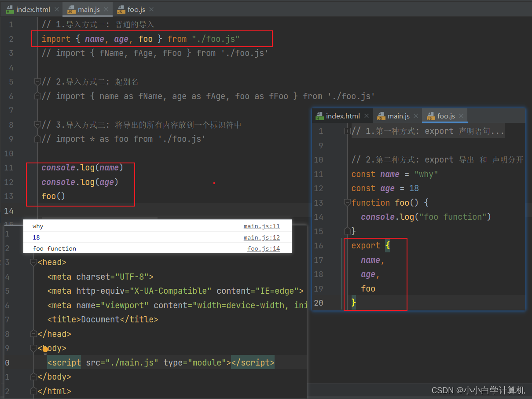532x399 pixels.
Task: Click JS file icon on right panel foo.js tab
Action: coord(430,116)
